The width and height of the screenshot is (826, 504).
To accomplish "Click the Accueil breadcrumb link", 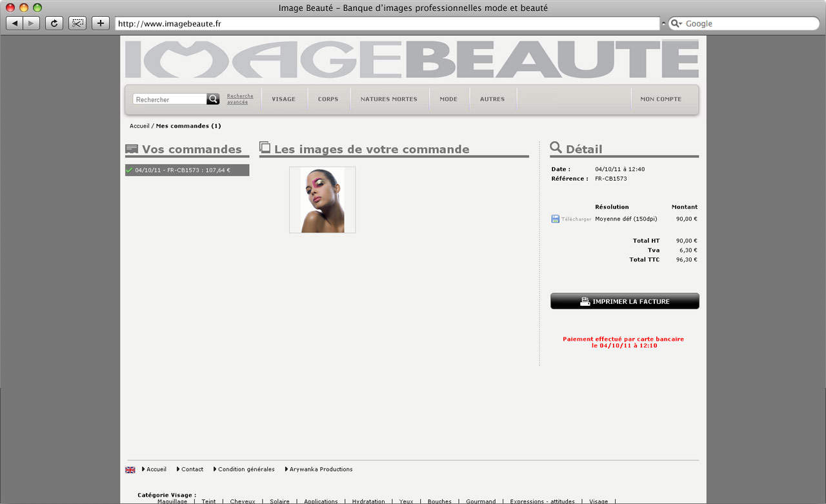I will tap(139, 126).
